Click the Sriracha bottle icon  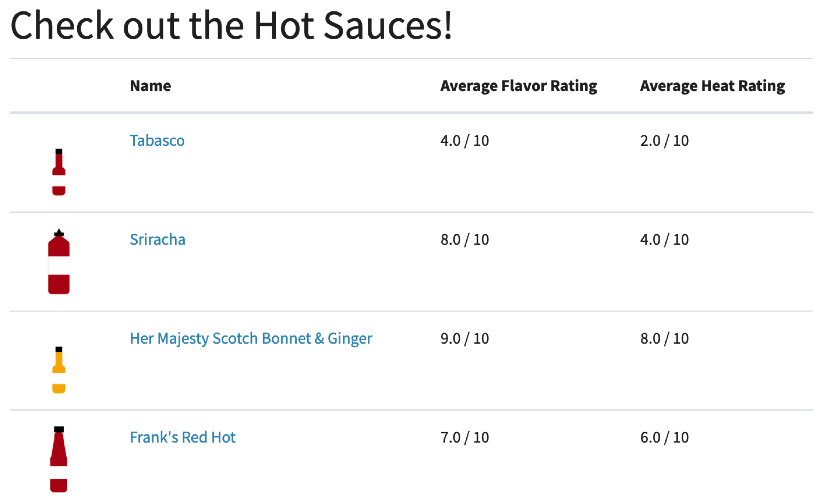click(x=58, y=263)
